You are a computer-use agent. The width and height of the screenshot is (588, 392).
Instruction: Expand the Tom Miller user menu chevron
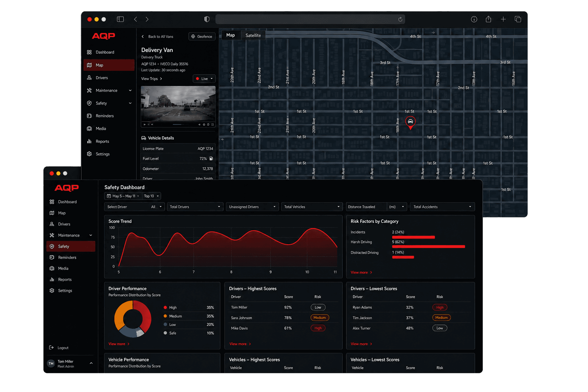[91, 363]
